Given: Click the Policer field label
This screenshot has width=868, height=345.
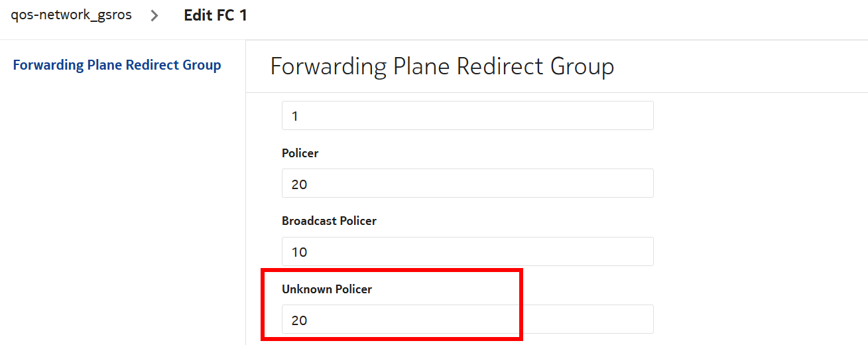Looking at the screenshot, I should pos(300,153).
